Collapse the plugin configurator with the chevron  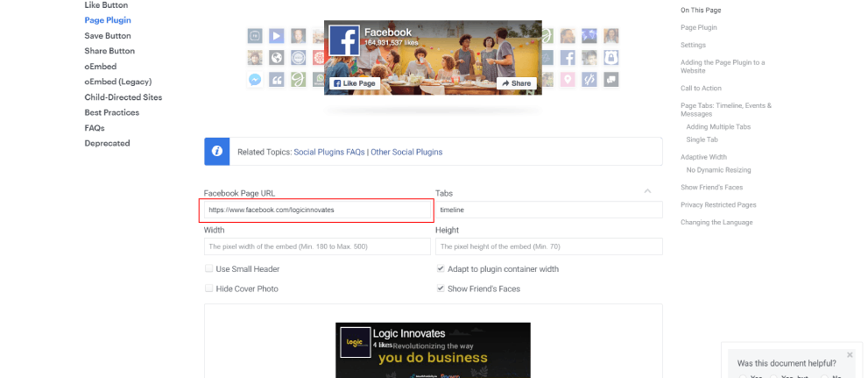coord(647,191)
